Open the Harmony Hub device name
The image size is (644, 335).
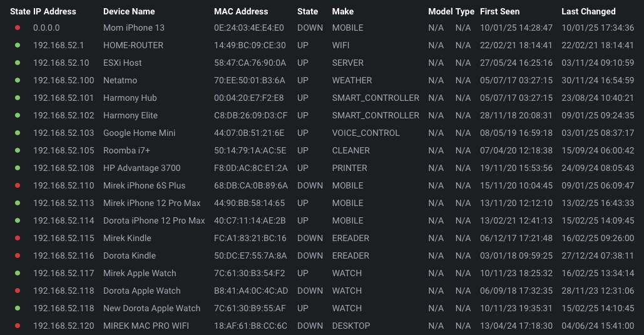[130, 98]
